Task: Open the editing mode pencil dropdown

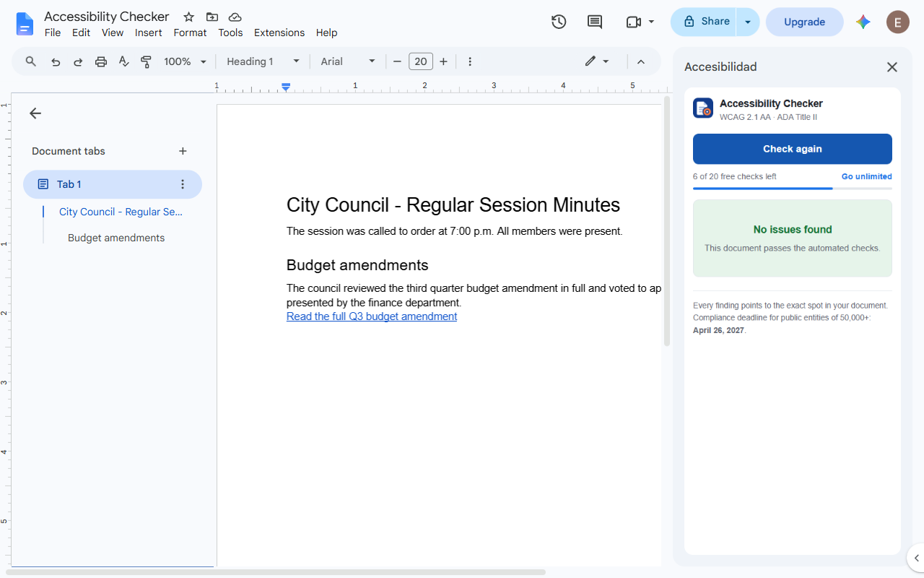Action: [x=597, y=61]
